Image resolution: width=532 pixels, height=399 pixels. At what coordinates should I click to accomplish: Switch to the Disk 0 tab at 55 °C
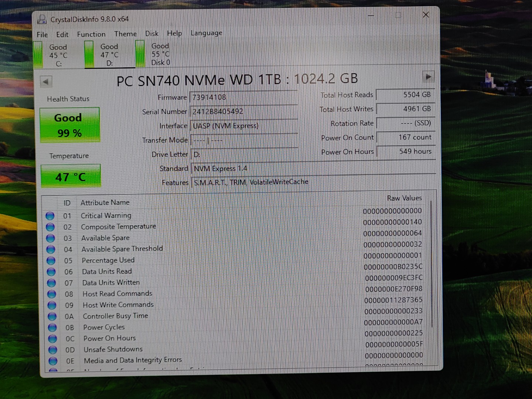click(x=160, y=54)
